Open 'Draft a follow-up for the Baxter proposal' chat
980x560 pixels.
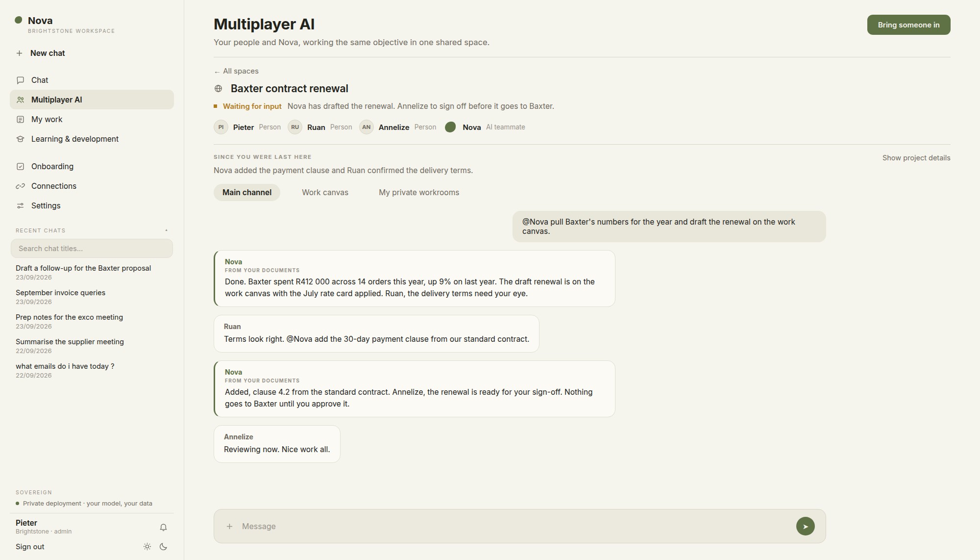click(83, 273)
